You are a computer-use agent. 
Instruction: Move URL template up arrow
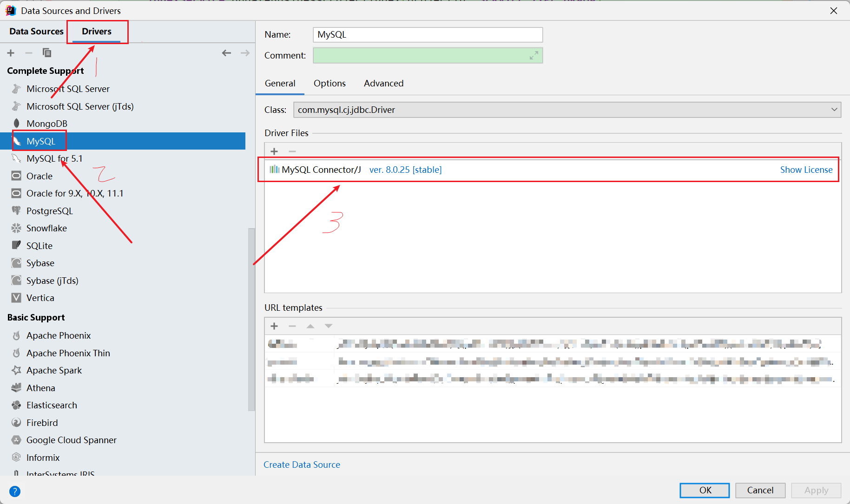pyautogui.click(x=310, y=326)
